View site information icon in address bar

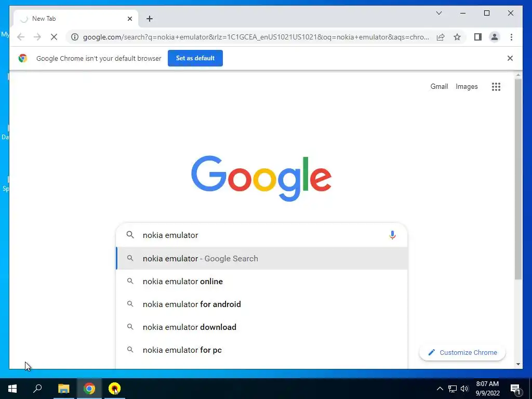tap(75, 37)
